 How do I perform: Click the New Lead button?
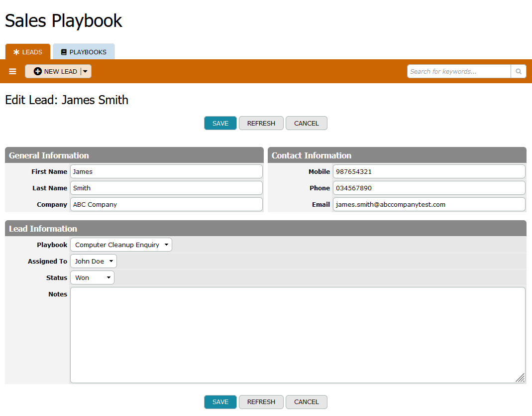55,72
